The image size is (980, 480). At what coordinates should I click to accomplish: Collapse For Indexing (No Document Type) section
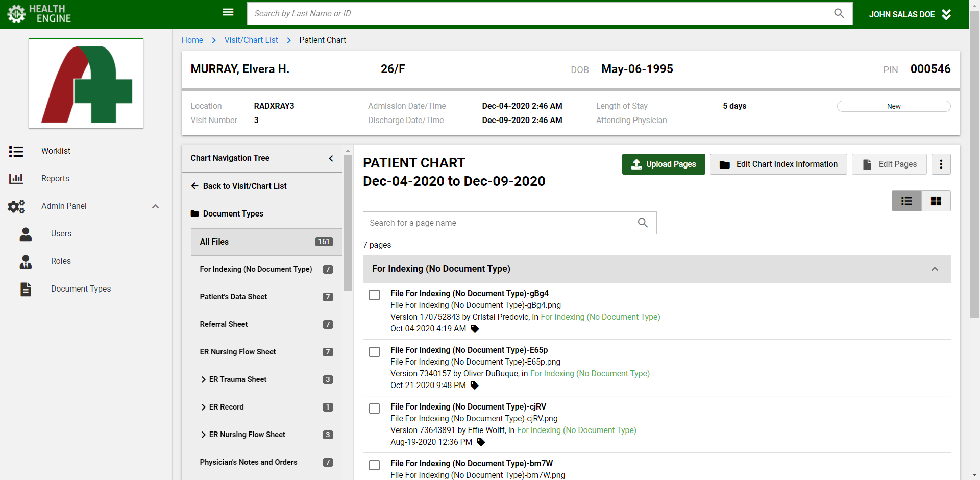(935, 269)
